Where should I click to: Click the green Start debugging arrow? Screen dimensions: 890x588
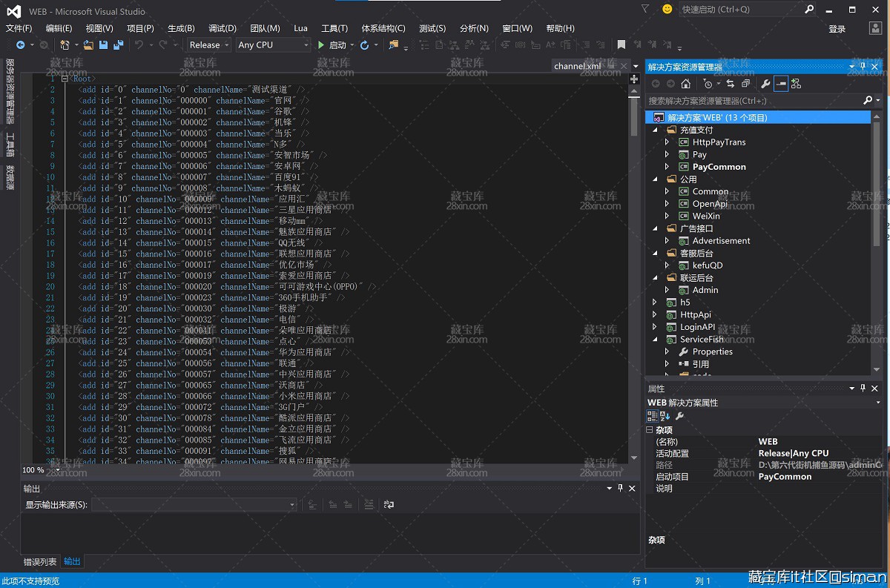click(321, 45)
